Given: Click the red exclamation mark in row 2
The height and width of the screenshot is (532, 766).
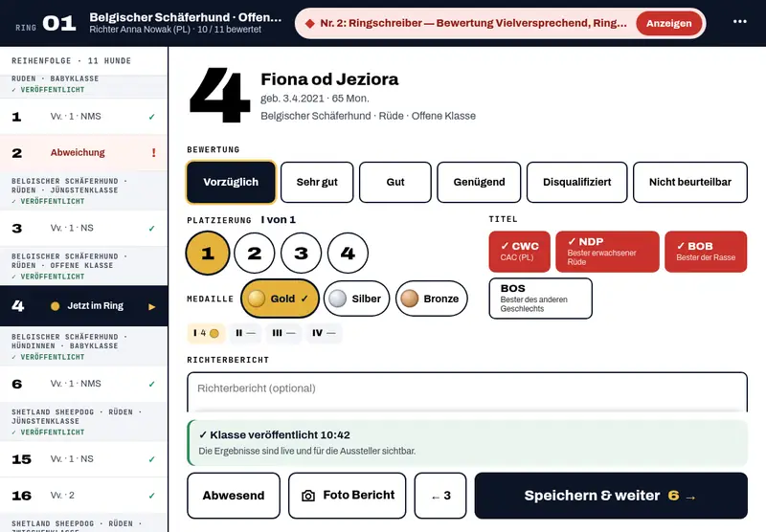Looking at the screenshot, I should pyautogui.click(x=153, y=153).
